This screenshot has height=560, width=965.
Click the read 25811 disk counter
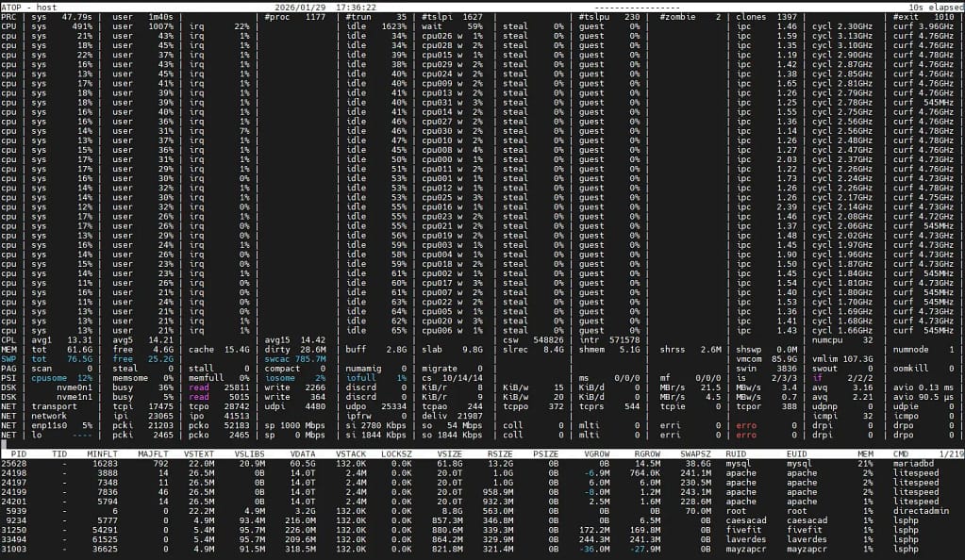[219, 387]
